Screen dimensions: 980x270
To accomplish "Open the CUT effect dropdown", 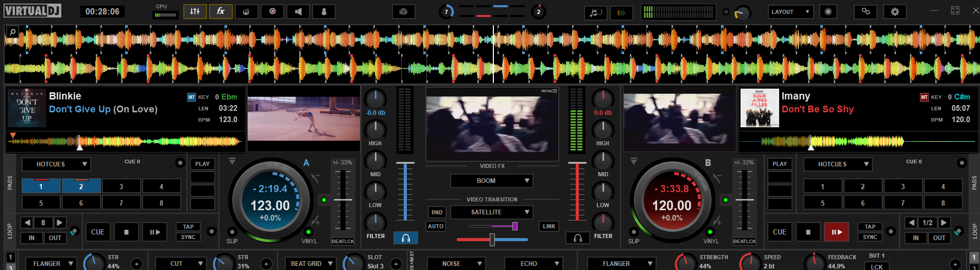I will 181,263.
